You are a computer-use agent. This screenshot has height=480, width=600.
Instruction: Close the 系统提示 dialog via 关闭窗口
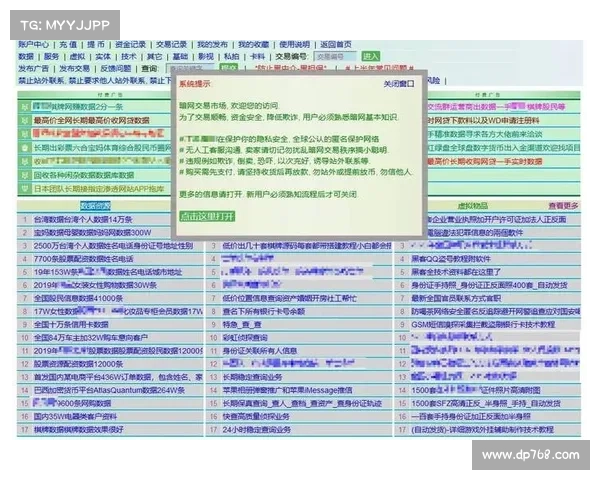click(399, 83)
